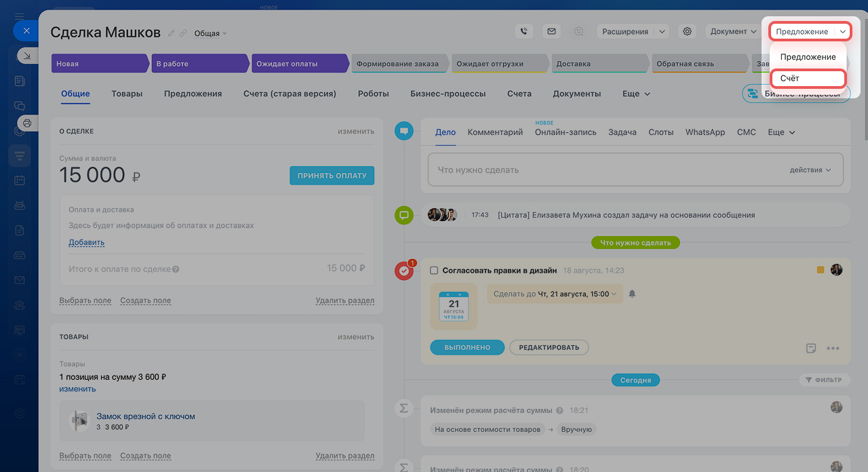Screen dimensions: 868x472
Task: Click Удалить раздел in О сделке
Action: [344, 300]
